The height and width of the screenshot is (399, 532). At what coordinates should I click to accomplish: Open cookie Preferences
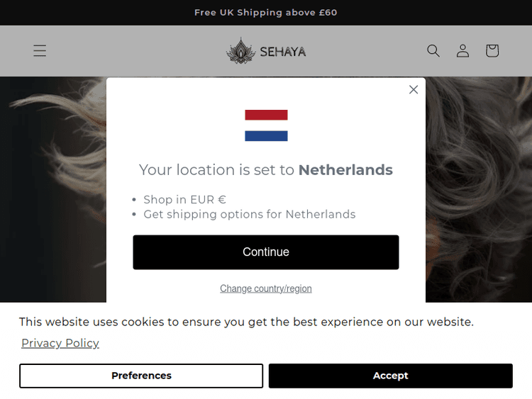coord(141,376)
